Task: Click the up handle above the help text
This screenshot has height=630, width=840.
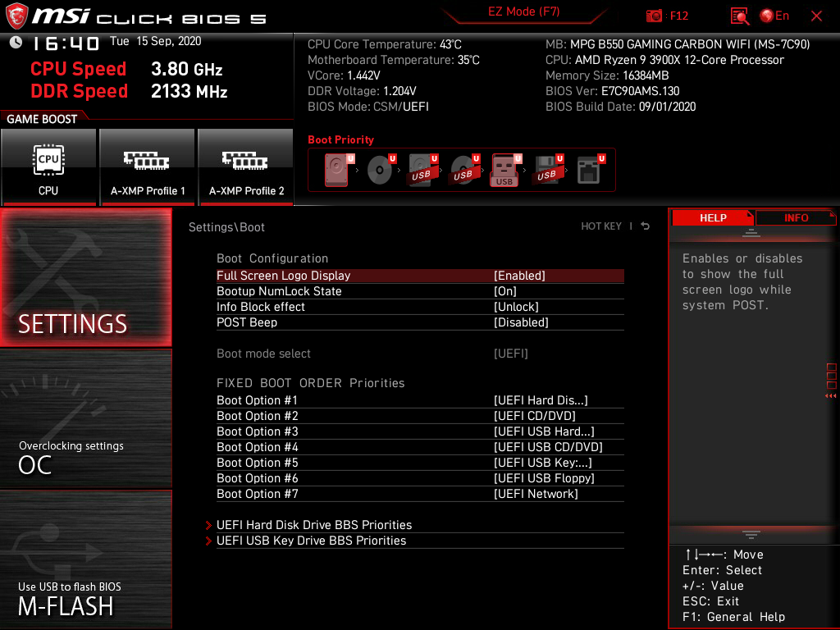Action: coord(751,232)
